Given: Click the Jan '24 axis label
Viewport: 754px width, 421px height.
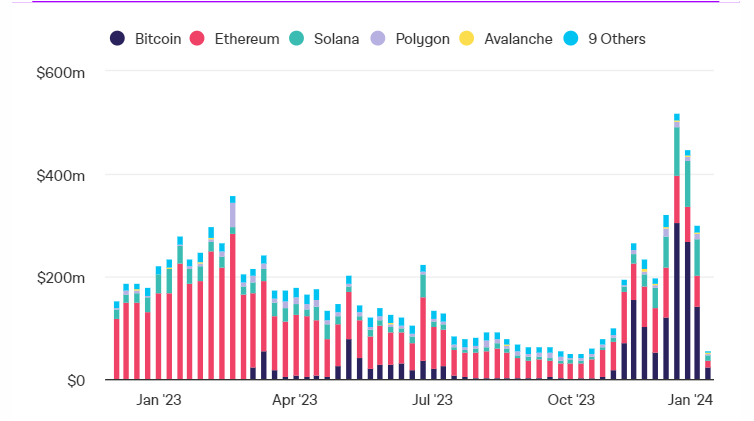Looking at the screenshot, I should pos(691,400).
